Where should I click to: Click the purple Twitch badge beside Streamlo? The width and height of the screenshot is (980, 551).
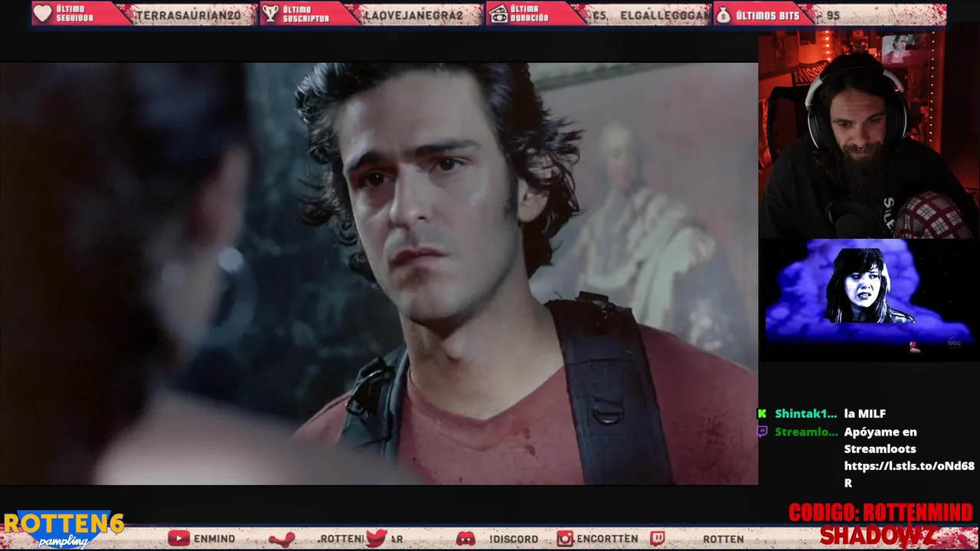tap(762, 432)
